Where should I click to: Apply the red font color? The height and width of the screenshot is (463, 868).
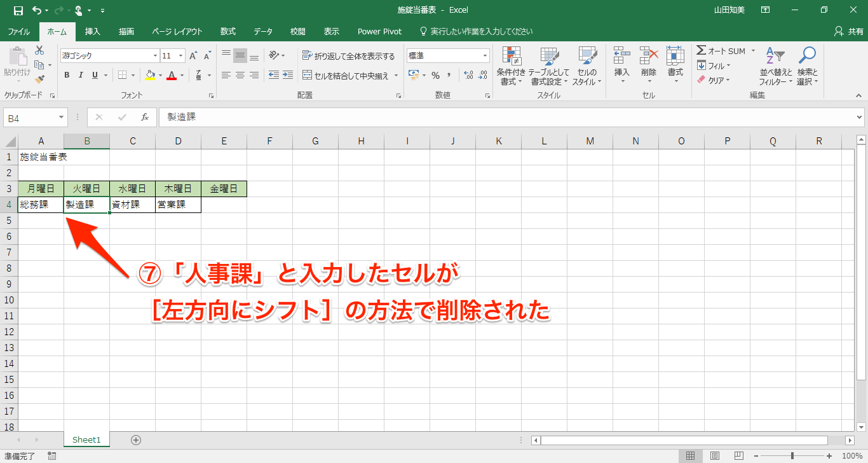(172, 75)
